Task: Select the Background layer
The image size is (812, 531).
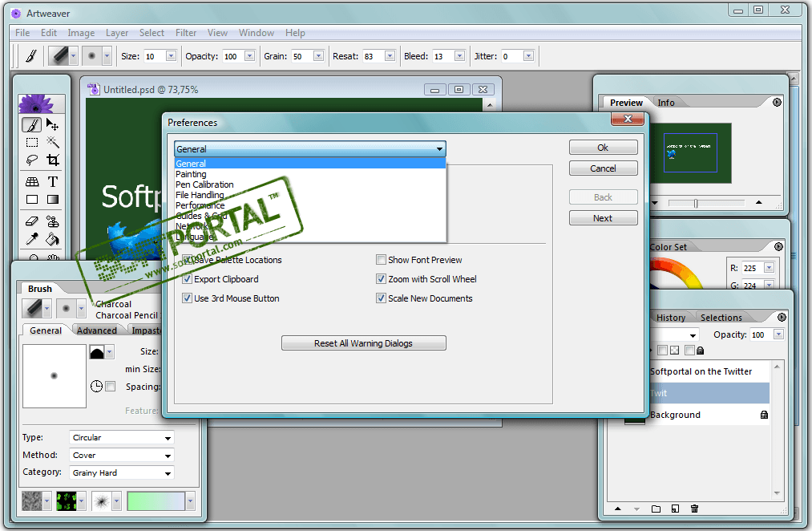Action: pyautogui.click(x=697, y=415)
